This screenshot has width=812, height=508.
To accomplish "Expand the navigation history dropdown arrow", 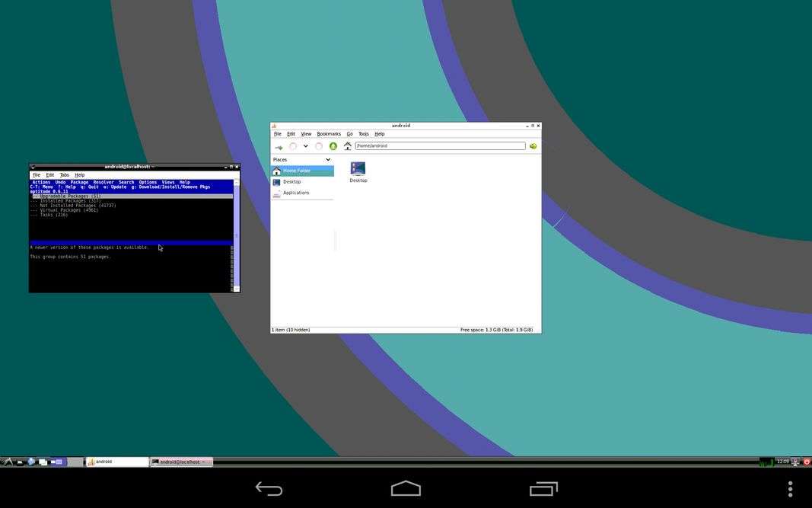I will pos(306,146).
